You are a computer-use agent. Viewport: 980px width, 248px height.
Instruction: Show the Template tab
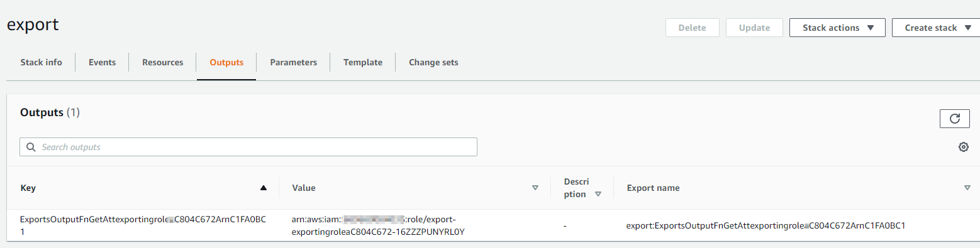(x=362, y=62)
